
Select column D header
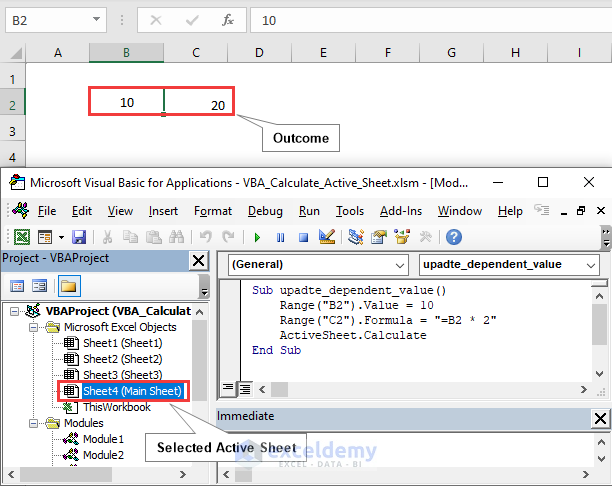point(259,53)
